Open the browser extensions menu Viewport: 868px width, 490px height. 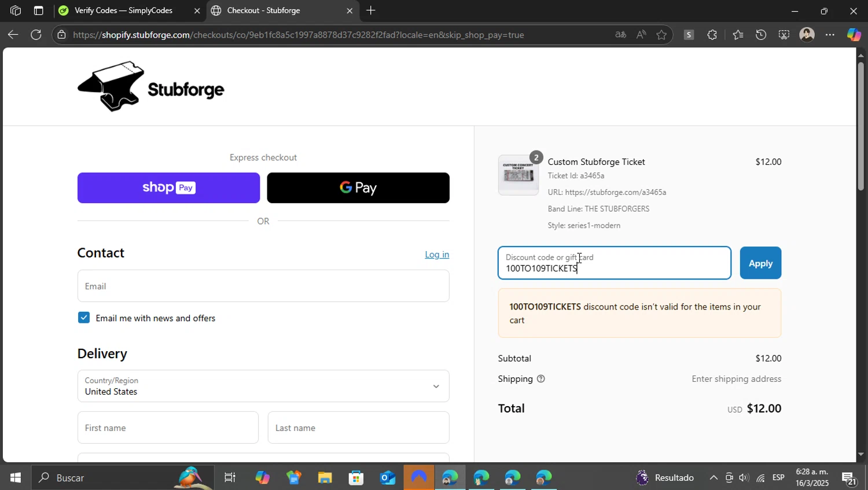coord(712,35)
